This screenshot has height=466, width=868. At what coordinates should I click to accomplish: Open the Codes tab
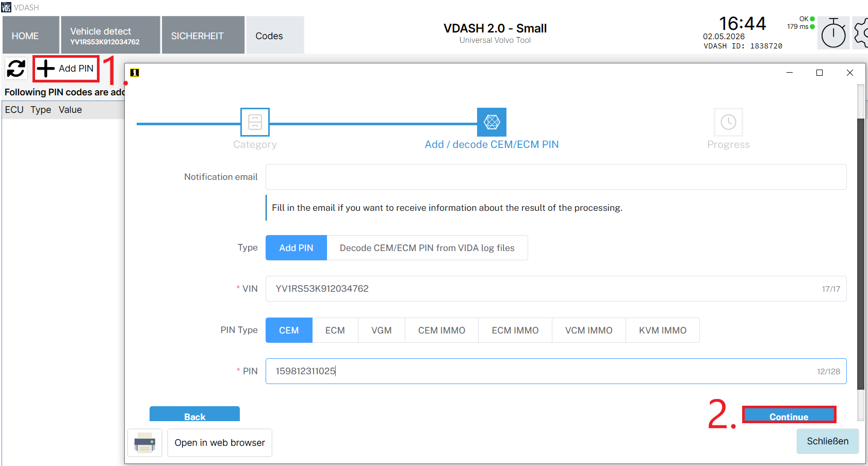[275, 35]
